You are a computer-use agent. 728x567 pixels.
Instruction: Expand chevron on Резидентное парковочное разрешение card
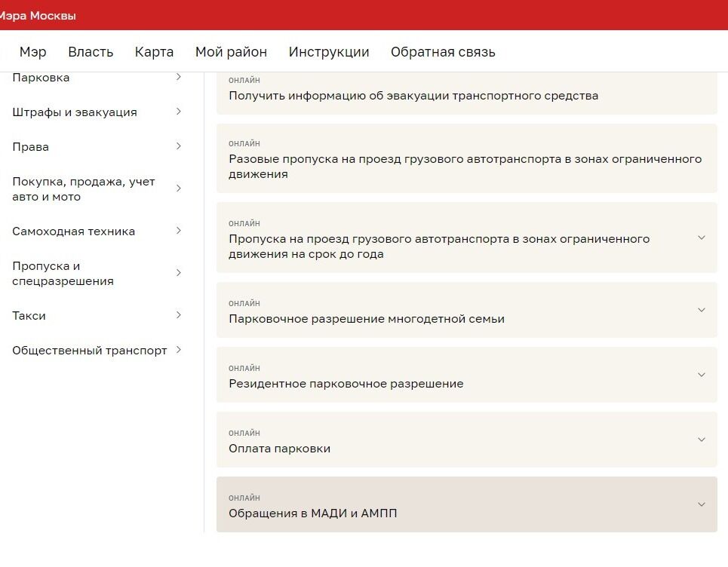point(702,375)
